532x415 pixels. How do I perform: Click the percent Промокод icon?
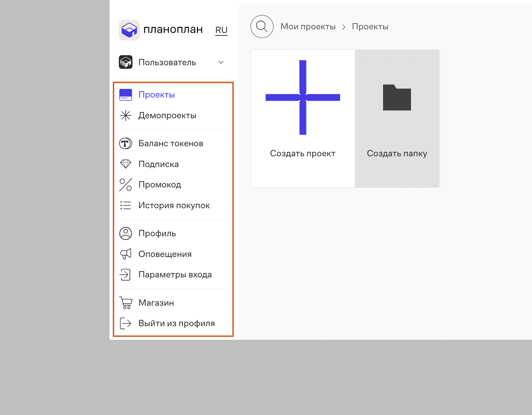click(x=126, y=185)
